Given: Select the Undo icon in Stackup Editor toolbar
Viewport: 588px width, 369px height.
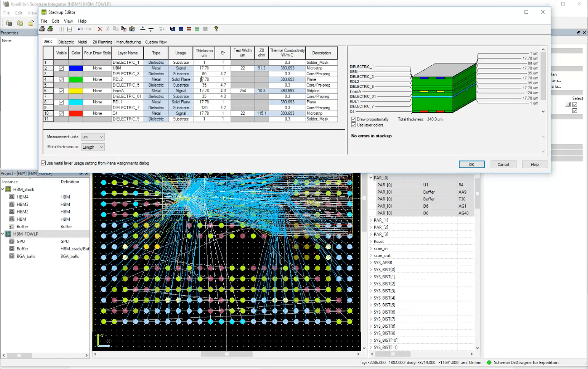Looking at the screenshot, I should [x=80, y=29].
